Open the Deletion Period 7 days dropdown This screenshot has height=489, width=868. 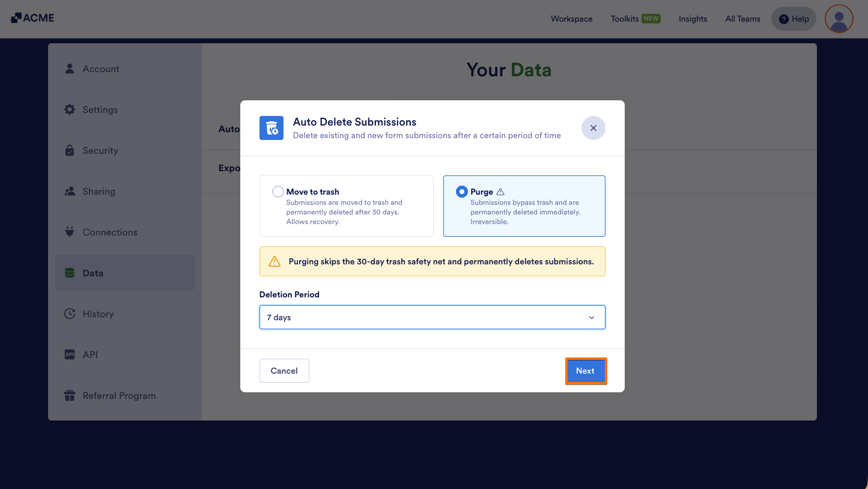[x=432, y=317]
